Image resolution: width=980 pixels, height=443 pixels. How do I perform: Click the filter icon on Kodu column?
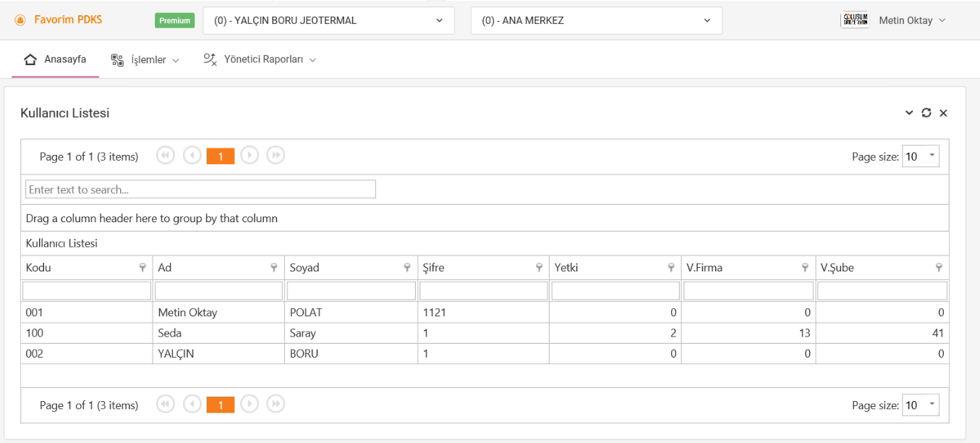142,268
